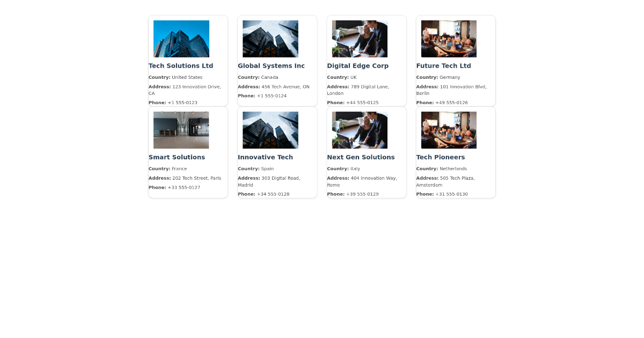Click the Smart Solutions card

click(188, 152)
